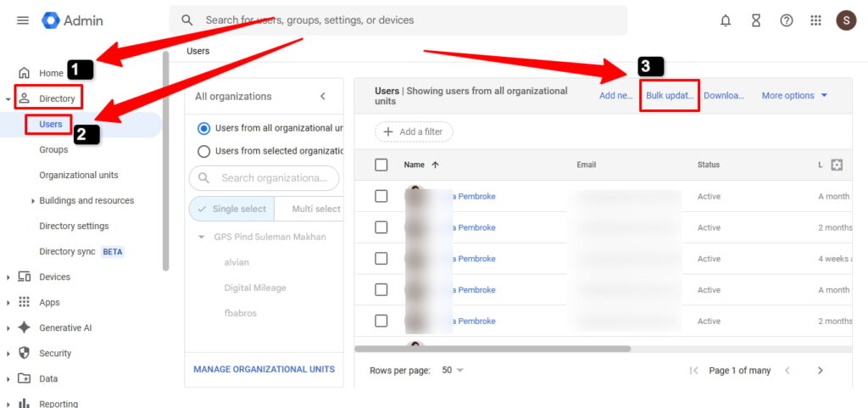Check the select-all checkbox in header
Image resolution: width=868 pixels, height=408 pixels.
click(381, 165)
